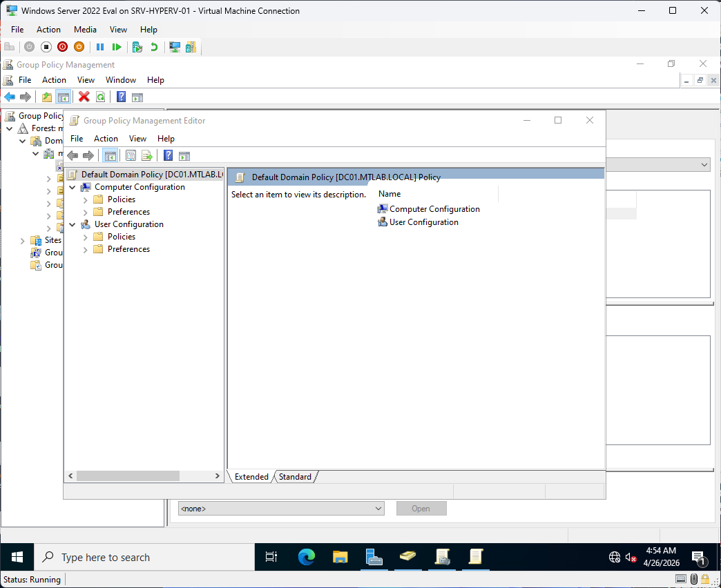Image resolution: width=721 pixels, height=588 pixels.
Task: Click the Enhanced Session monitor icon
Action: pos(175,47)
